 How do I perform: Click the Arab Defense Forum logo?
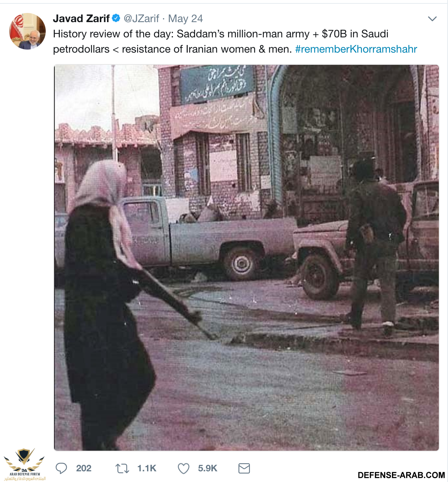coord(24,464)
